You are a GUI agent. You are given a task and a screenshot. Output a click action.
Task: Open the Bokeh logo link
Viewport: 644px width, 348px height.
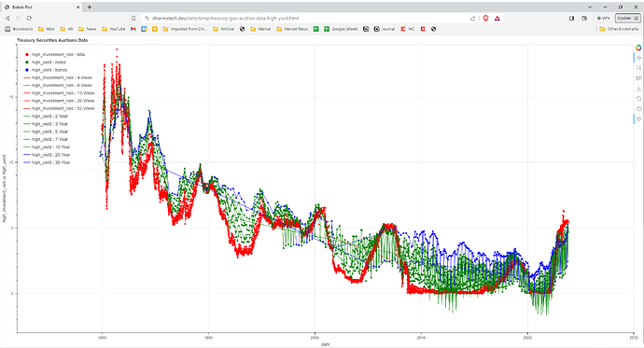point(638,48)
